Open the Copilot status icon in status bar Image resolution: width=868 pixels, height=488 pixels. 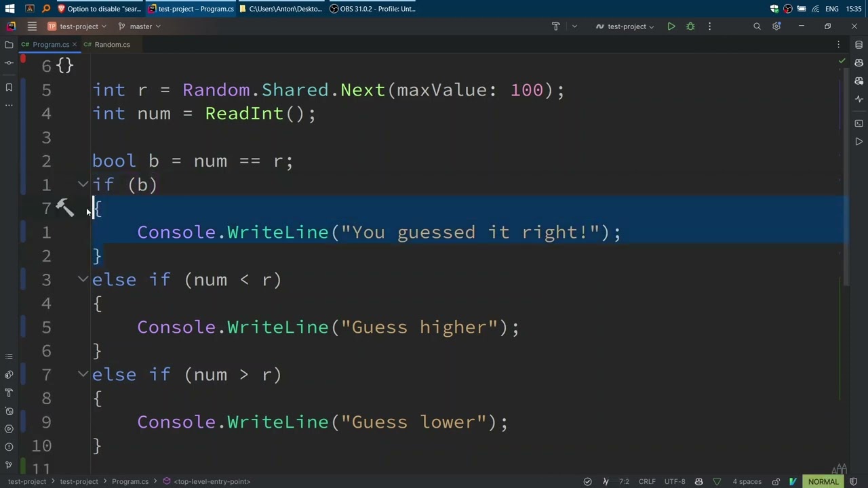point(698,481)
